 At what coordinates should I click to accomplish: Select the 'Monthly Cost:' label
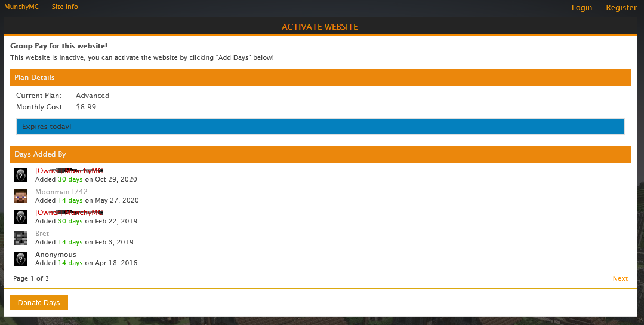(40, 107)
